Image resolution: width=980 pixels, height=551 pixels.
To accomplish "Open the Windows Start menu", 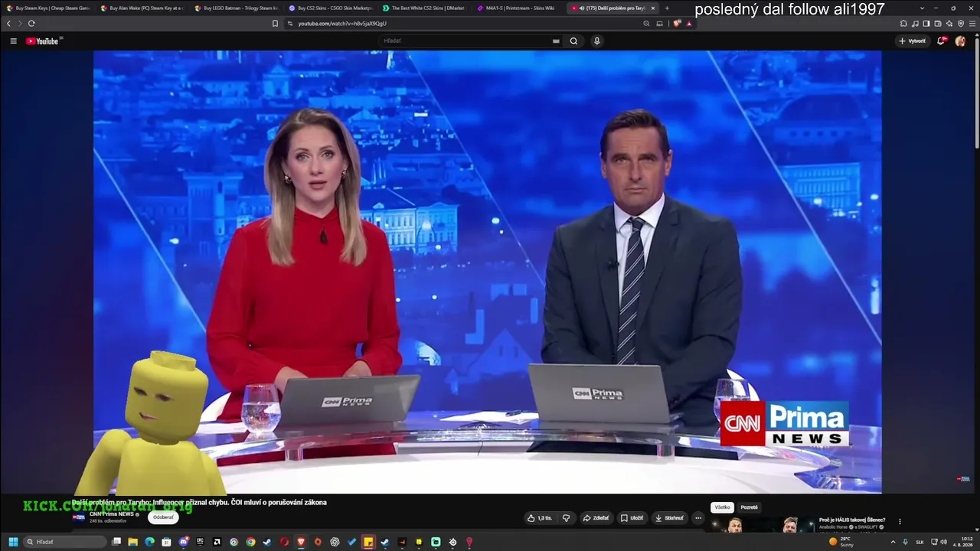I will [x=12, y=542].
